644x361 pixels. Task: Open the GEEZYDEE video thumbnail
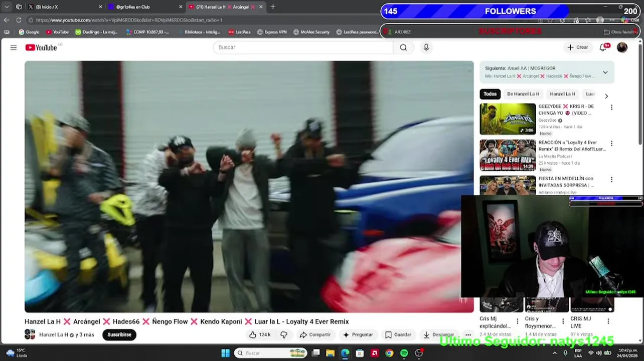pos(508,119)
